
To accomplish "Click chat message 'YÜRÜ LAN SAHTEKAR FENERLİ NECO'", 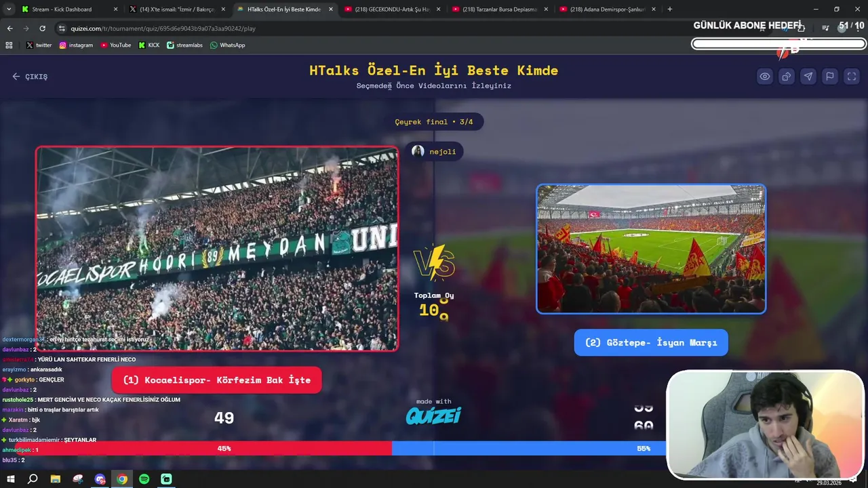I will [87, 359].
